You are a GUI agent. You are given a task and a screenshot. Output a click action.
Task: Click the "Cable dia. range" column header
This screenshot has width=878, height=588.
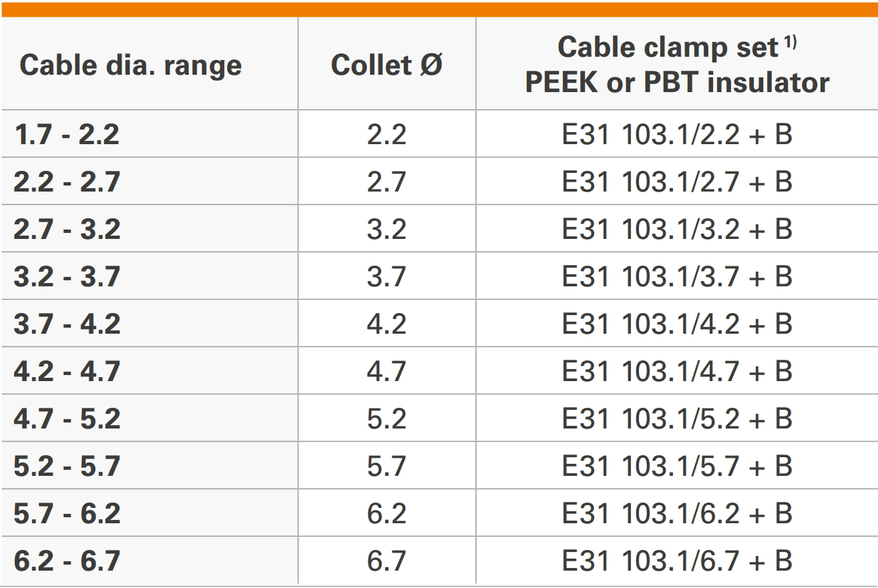pyautogui.click(x=131, y=65)
